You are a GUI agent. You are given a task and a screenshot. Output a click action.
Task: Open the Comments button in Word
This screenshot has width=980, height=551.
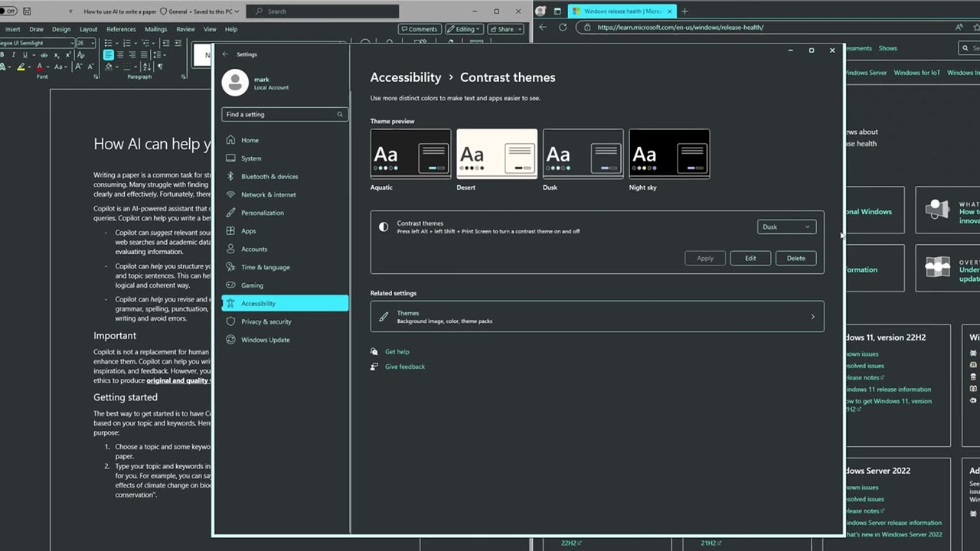pyautogui.click(x=419, y=29)
